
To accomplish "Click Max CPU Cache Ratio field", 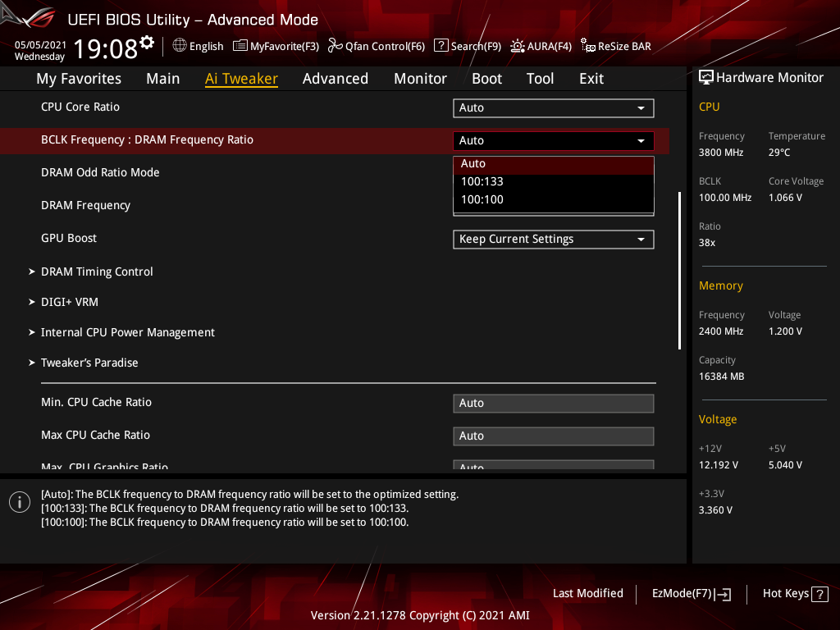I will click(x=554, y=436).
